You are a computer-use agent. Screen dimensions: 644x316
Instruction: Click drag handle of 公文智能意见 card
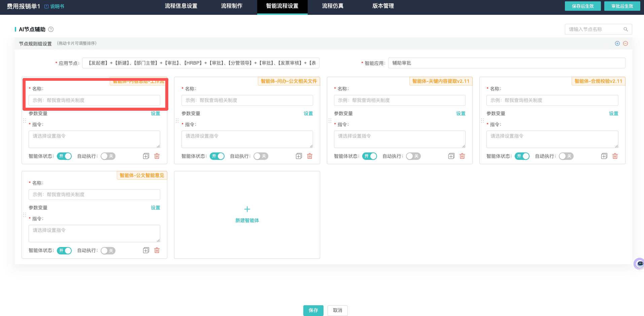tap(25, 215)
